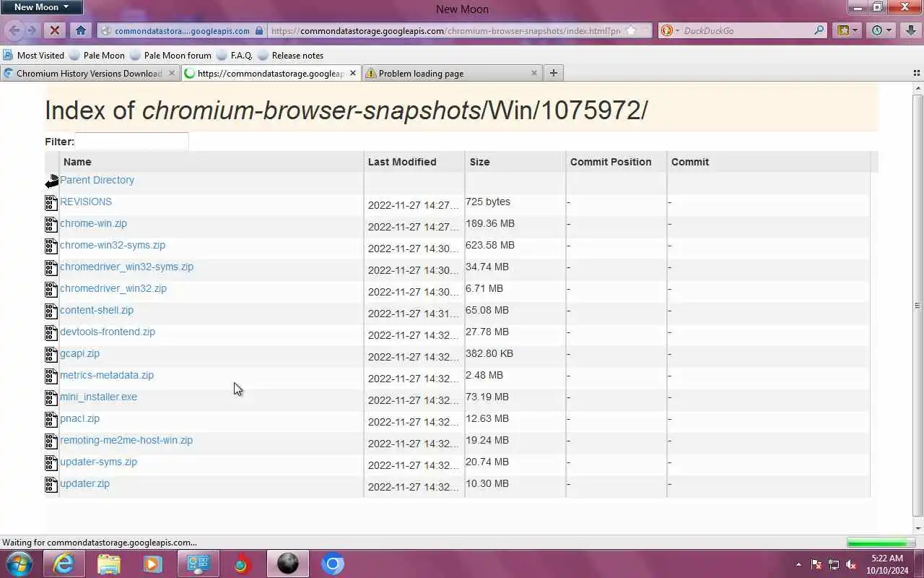The width and height of the screenshot is (924, 578).
Task: Click the back navigation arrow
Action: [14, 30]
